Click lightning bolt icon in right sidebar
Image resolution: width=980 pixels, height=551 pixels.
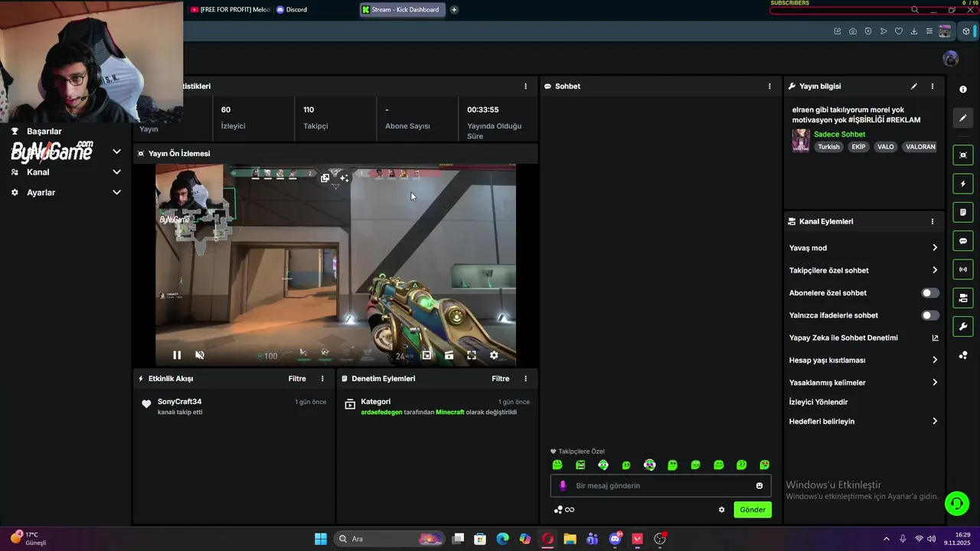pyautogui.click(x=963, y=184)
